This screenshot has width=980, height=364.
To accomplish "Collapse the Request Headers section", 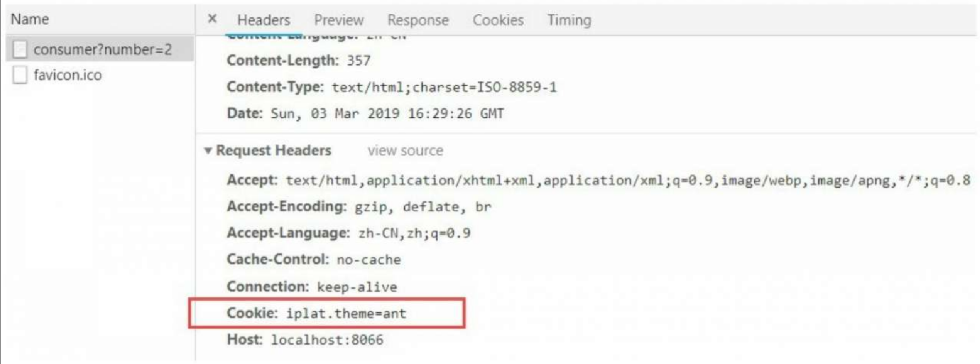I will tap(208, 151).
